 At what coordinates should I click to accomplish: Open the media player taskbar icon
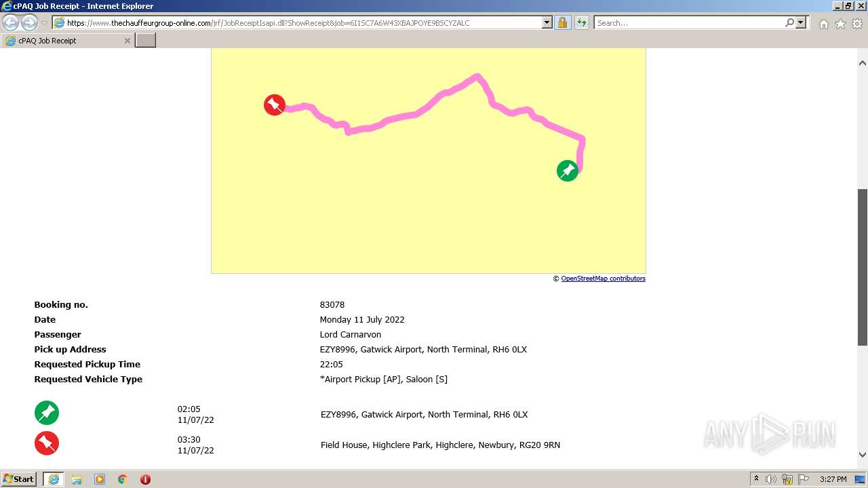tap(100, 479)
